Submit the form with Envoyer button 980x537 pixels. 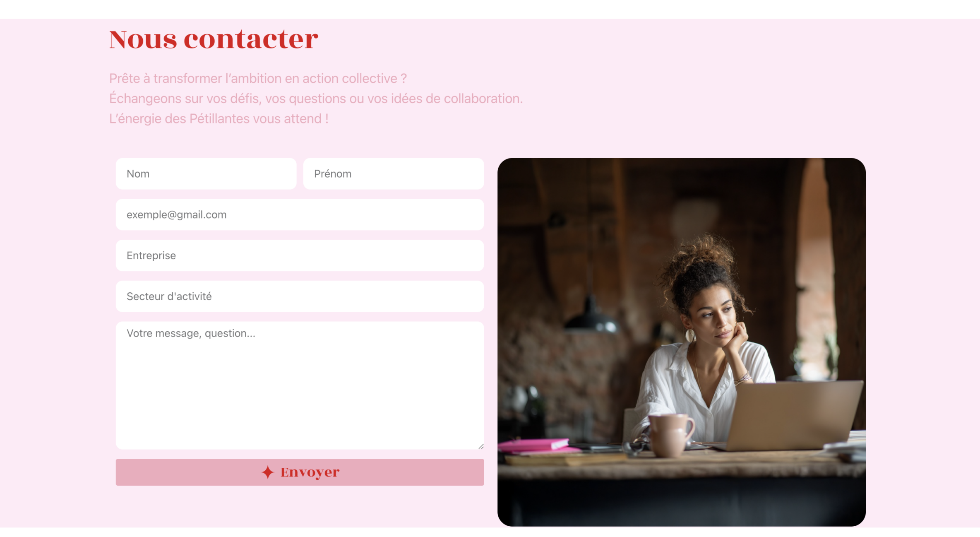300,472
